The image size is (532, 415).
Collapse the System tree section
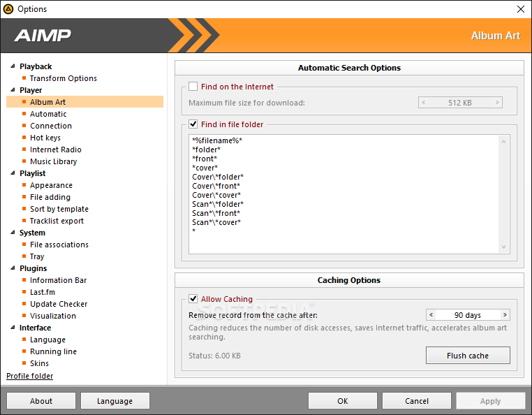(13, 232)
